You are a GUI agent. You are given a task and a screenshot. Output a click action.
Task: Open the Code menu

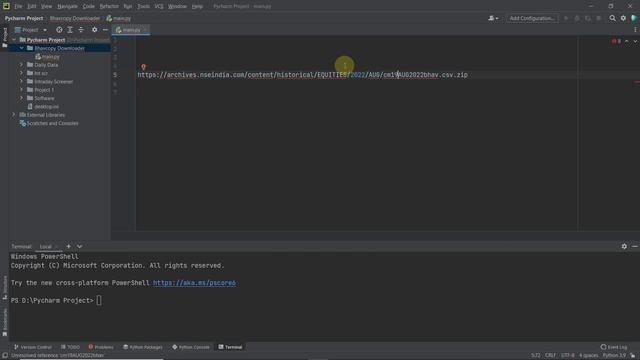pos(89,7)
